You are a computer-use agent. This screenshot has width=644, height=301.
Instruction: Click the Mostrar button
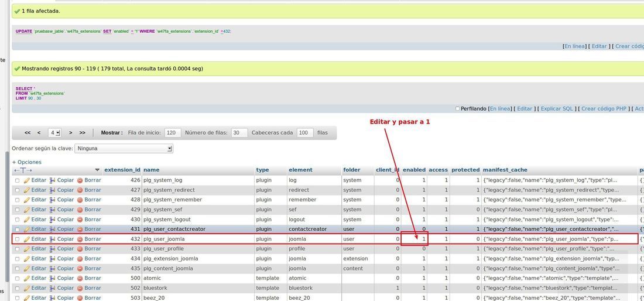point(112,132)
